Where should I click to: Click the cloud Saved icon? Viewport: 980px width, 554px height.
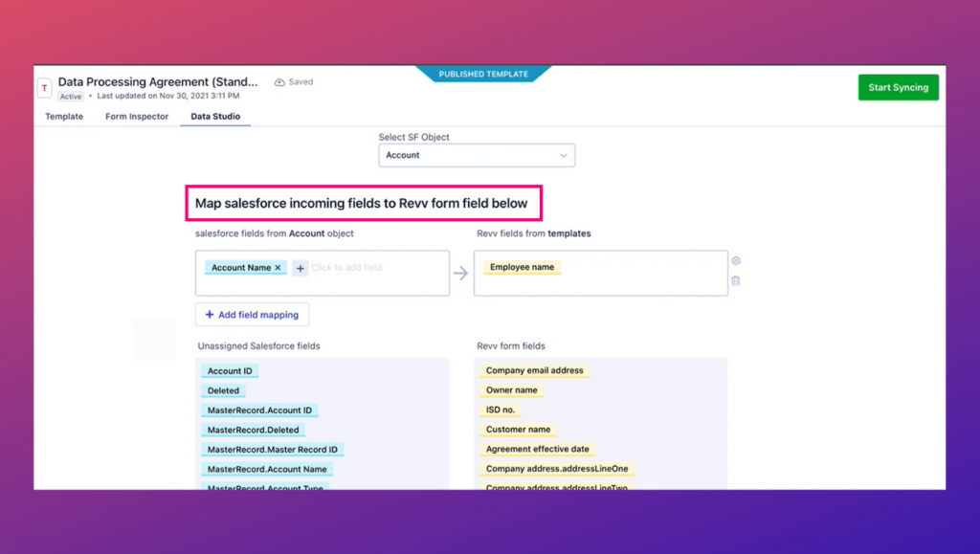point(279,82)
